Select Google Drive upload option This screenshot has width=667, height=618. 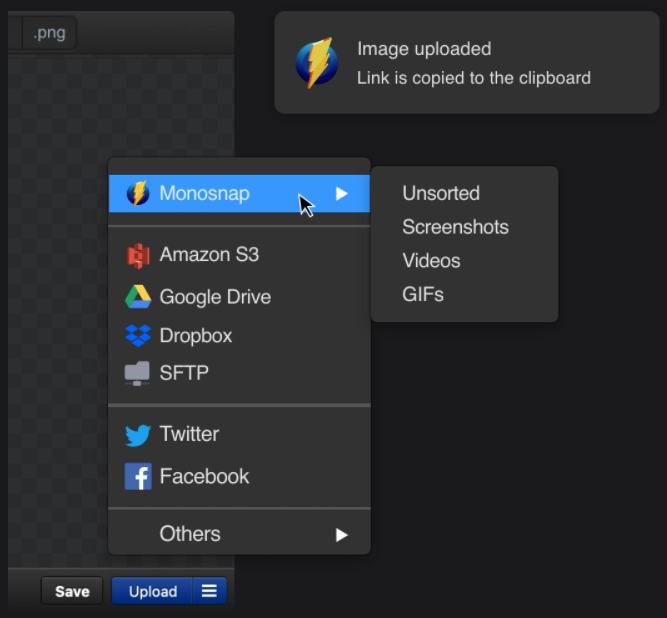pyautogui.click(x=239, y=296)
